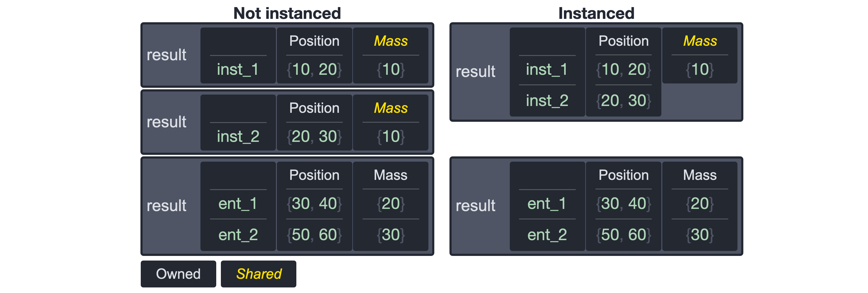Click the {30} mass value under Instanced
The width and height of the screenshot is (868, 293).
coord(699,235)
